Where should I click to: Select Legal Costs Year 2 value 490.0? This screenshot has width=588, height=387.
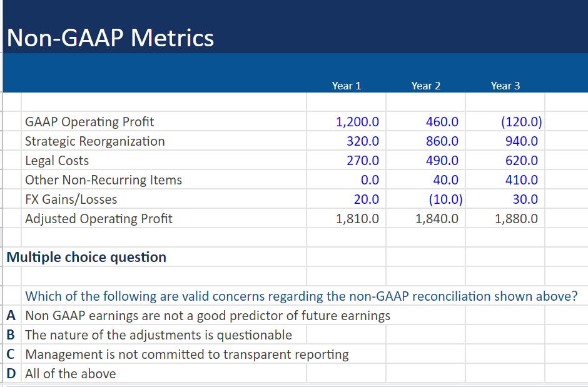(x=425, y=160)
